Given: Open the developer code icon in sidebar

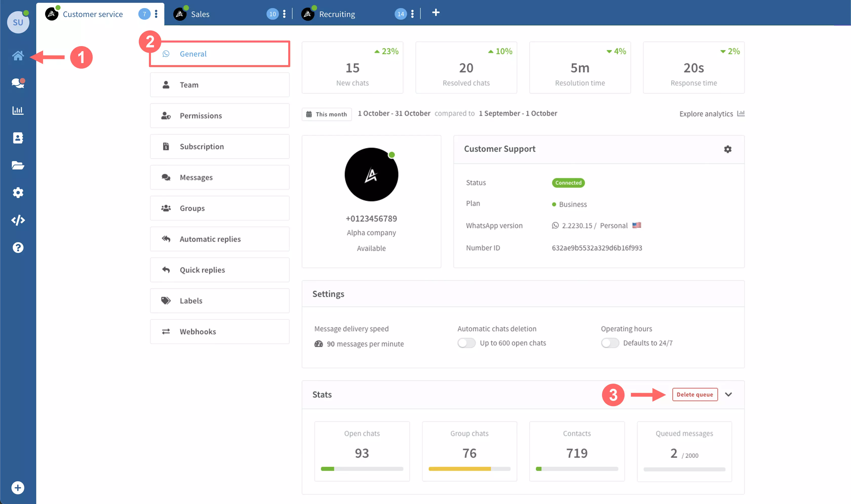Looking at the screenshot, I should click(18, 220).
